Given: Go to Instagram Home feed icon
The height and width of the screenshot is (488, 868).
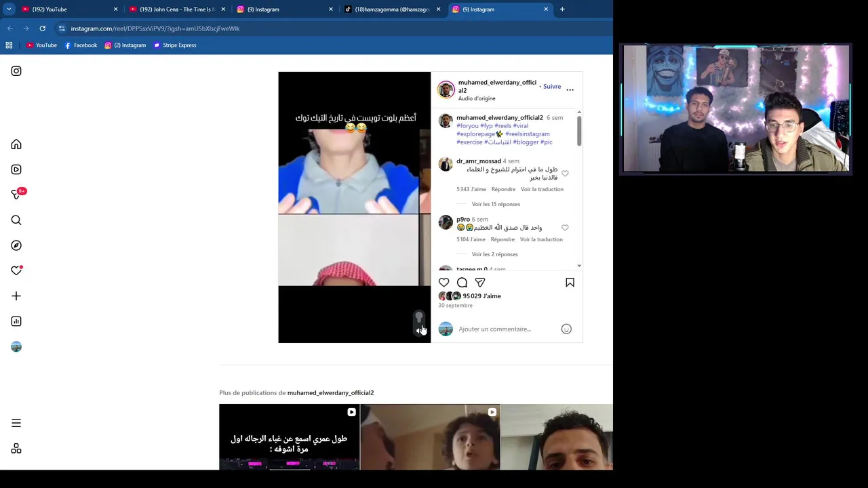Looking at the screenshot, I should coord(16,144).
